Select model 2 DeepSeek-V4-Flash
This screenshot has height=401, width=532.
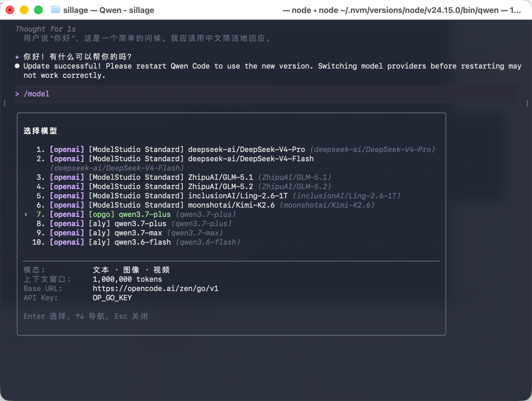(x=175, y=163)
